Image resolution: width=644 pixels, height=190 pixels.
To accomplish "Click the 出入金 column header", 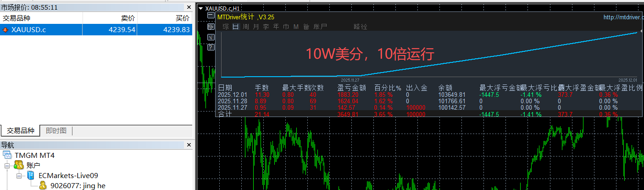I will point(416,87).
